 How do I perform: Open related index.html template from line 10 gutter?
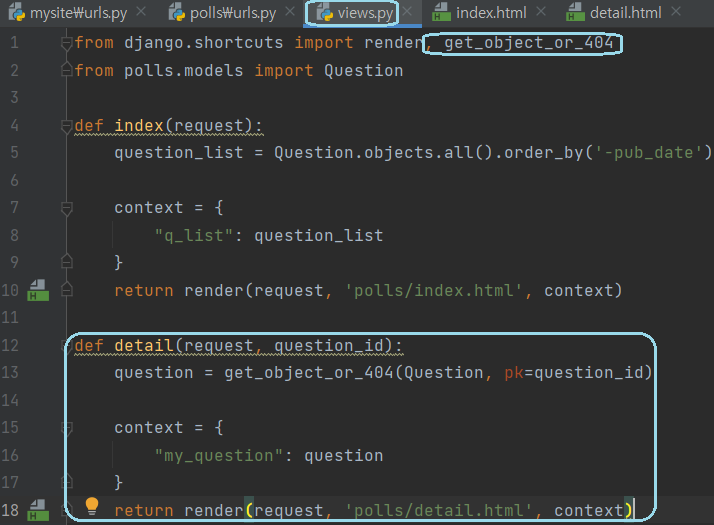[x=38, y=291]
